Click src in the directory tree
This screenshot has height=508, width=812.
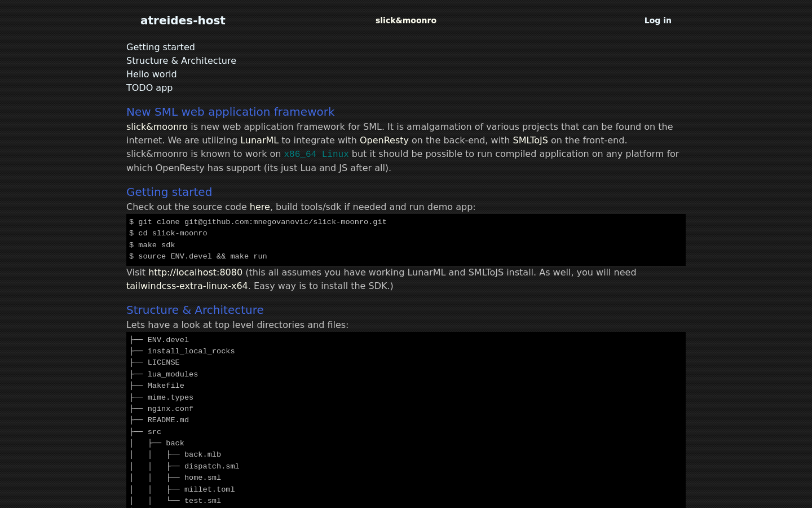coord(155,432)
